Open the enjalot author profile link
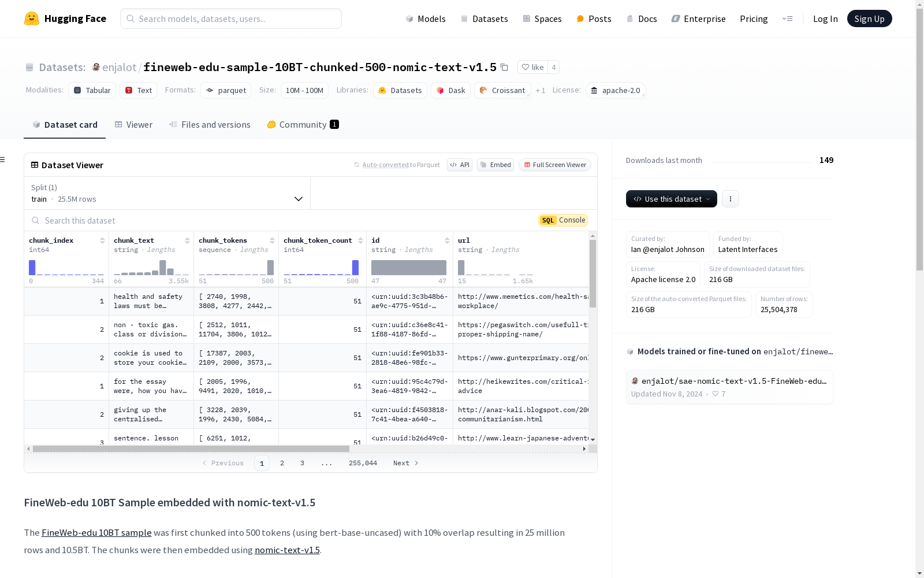Image resolution: width=924 pixels, height=578 pixels. tap(119, 67)
